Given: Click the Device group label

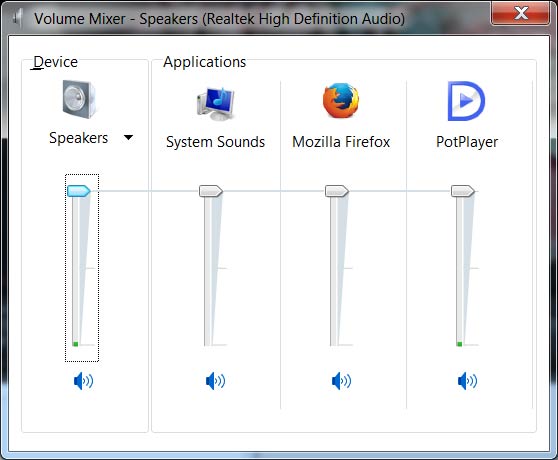Looking at the screenshot, I should 55,62.
